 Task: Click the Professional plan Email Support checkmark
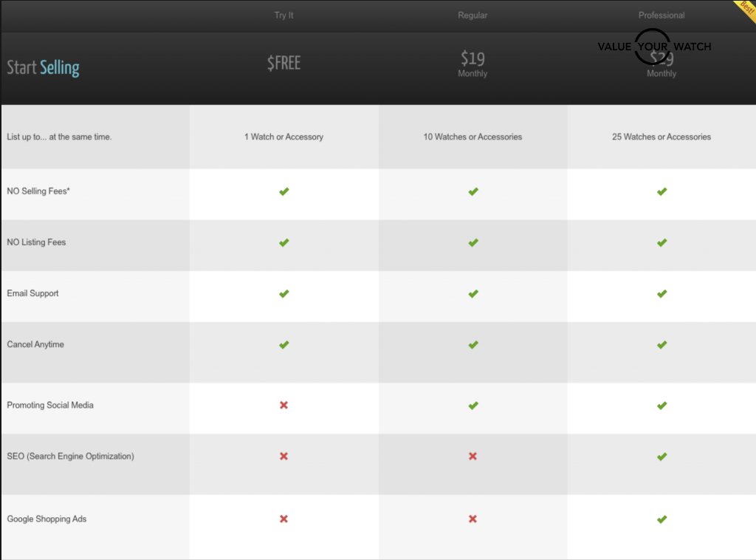(661, 293)
